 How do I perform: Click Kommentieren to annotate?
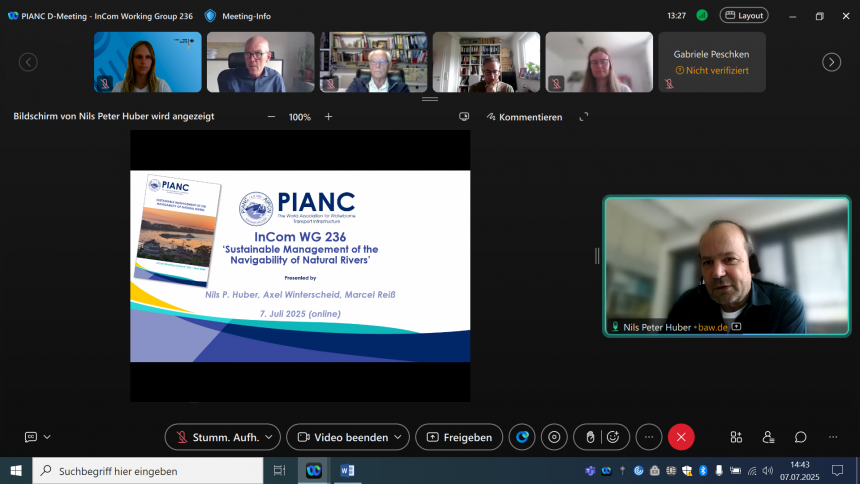pyautogui.click(x=524, y=117)
